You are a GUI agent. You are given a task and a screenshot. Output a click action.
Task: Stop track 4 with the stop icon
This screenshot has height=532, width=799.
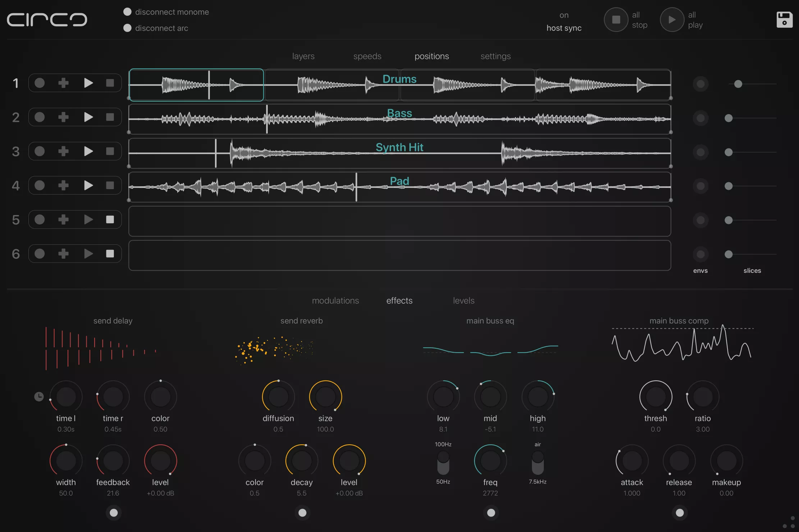pyautogui.click(x=110, y=185)
